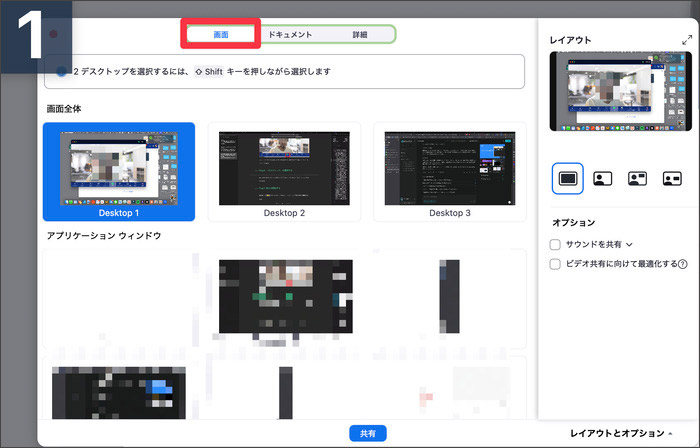
Task: Select the large dark application window with green blocks
Action: 286,296
